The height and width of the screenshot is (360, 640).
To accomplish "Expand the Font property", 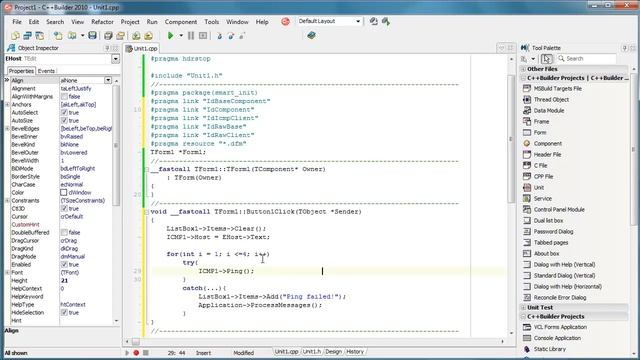I will (x=7, y=273).
